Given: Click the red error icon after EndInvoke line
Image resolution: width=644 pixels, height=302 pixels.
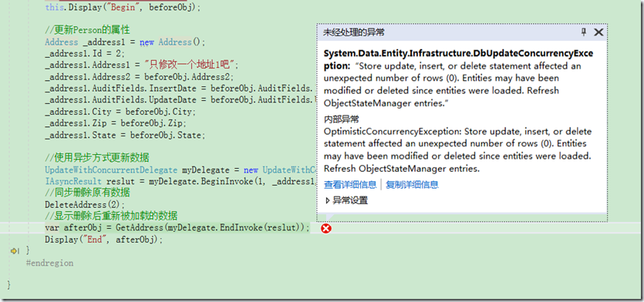Looking at the screenshot, I should pyautogui.click(x=326, y=228).
